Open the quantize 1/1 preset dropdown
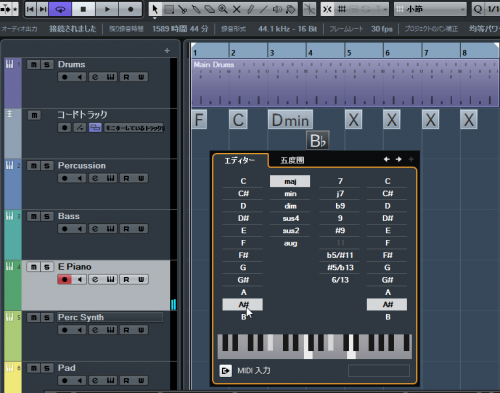This screenshot has height=393, width=500. click(493, 9)
